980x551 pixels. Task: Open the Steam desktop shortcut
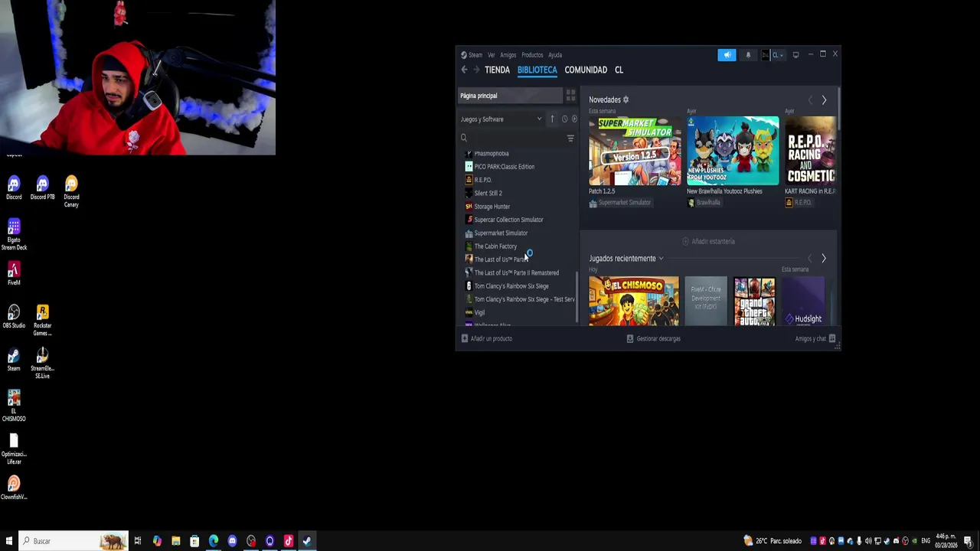point(14,360)
